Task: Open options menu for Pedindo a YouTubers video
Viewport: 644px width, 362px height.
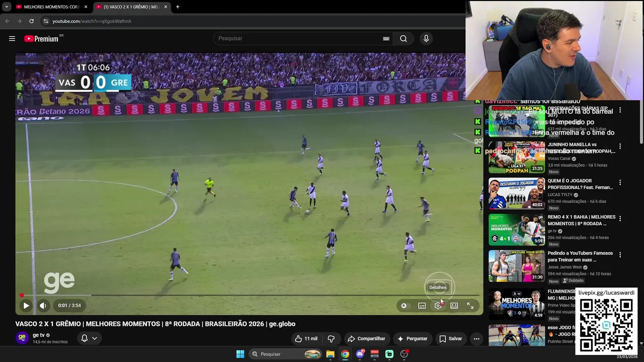Action: point(620,255)
